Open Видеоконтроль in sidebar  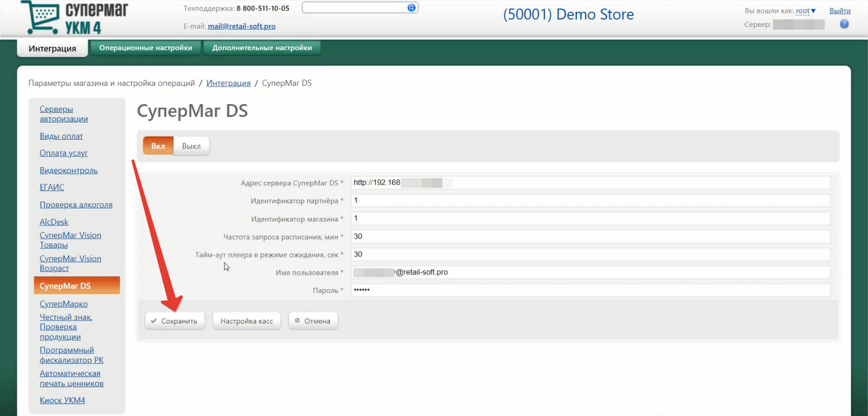69,171
